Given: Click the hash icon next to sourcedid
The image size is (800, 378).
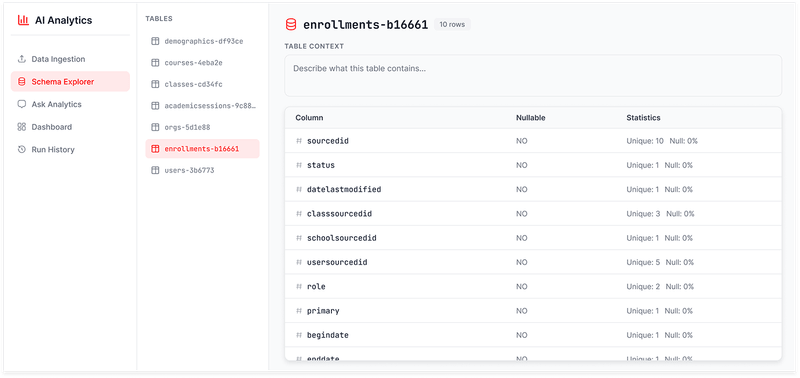Looking at the screenshot, I should 299,141.
